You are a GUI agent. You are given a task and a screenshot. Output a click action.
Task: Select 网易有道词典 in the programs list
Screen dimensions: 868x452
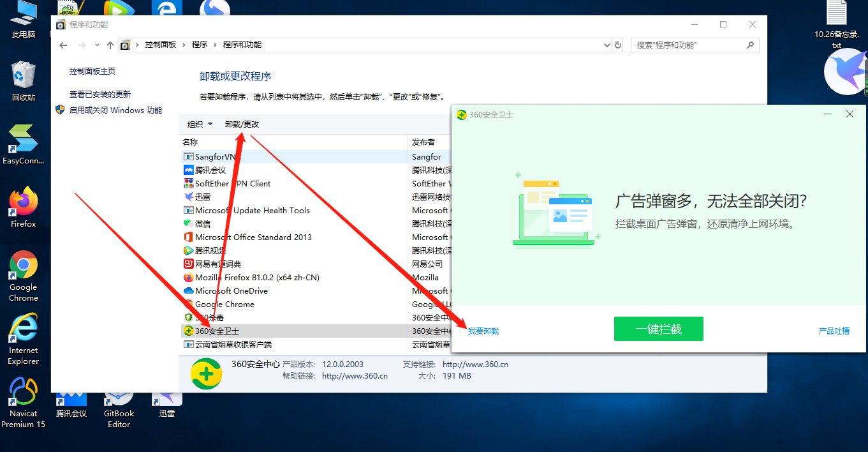pos(214,264)
